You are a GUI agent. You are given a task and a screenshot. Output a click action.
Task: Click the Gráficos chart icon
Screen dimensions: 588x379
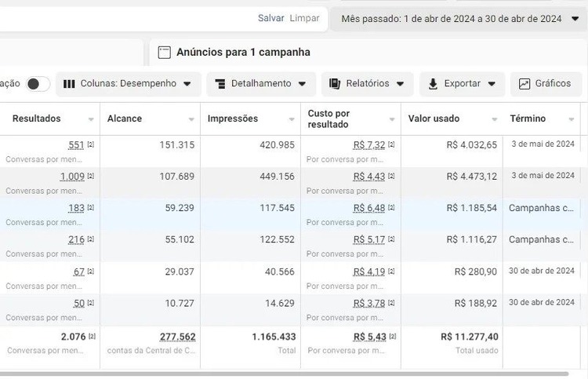click(524, 84)
